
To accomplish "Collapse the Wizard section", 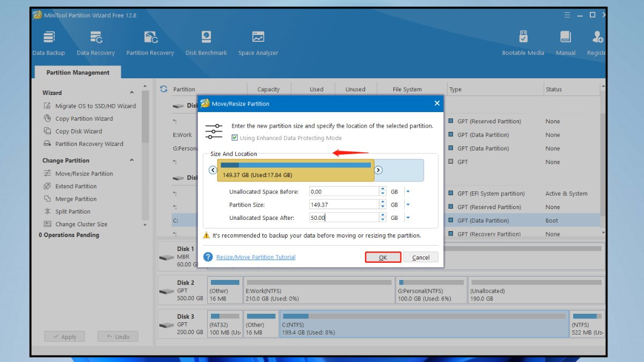I will [131, 92].
